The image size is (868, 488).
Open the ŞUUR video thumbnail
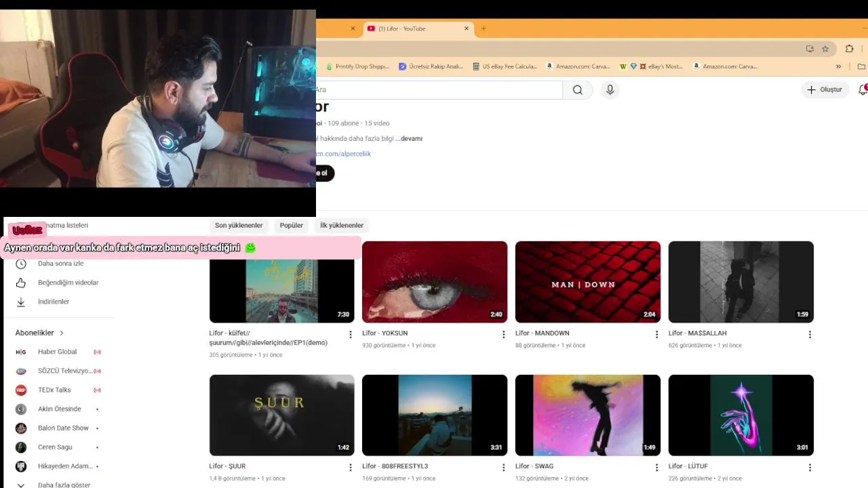click(x=281, y=415)
